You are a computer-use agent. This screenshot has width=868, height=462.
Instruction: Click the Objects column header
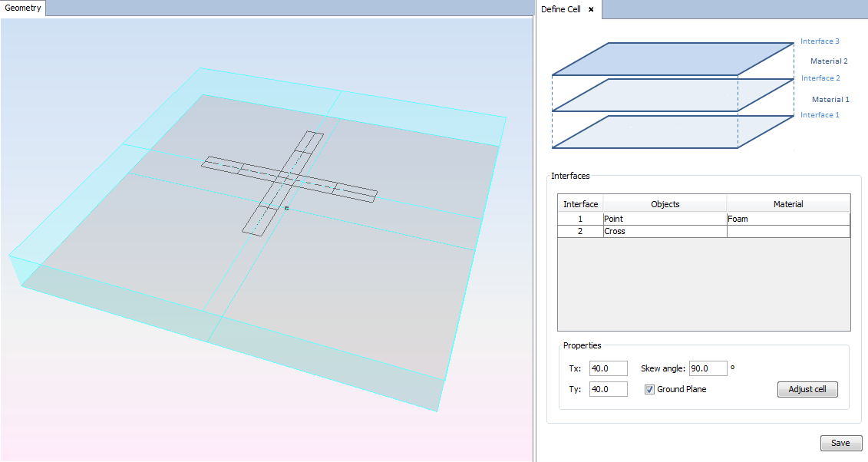[665, 204]
